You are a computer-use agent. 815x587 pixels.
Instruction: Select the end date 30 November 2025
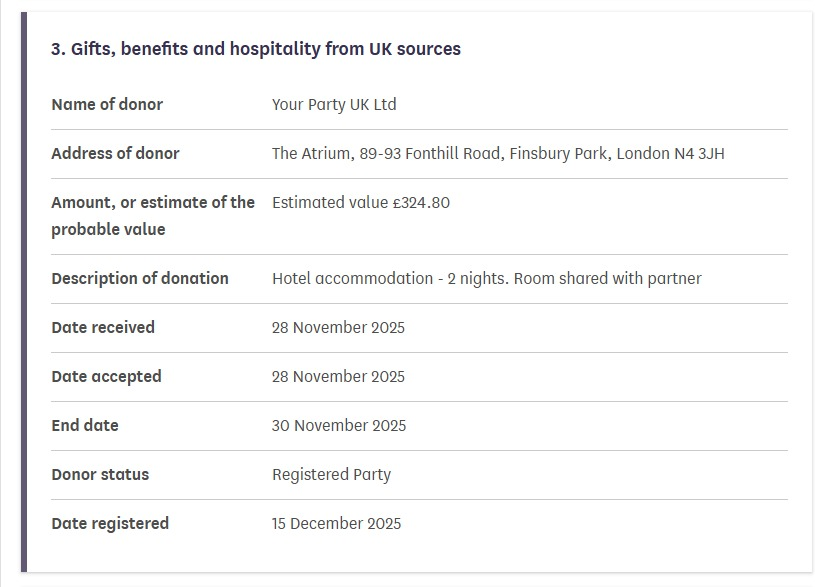tap(339, 425)
